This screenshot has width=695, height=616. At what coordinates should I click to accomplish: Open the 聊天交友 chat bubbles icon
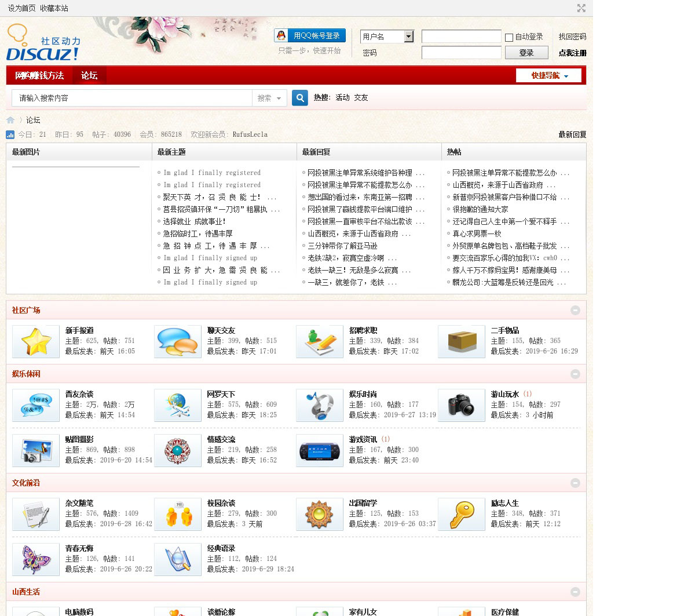click(178, 341)
